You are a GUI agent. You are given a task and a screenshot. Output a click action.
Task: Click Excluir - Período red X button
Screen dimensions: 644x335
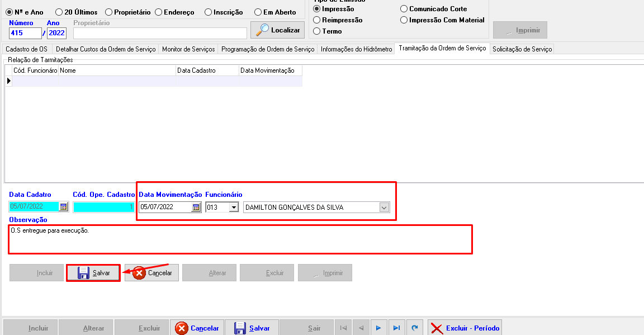pos(465,328)
